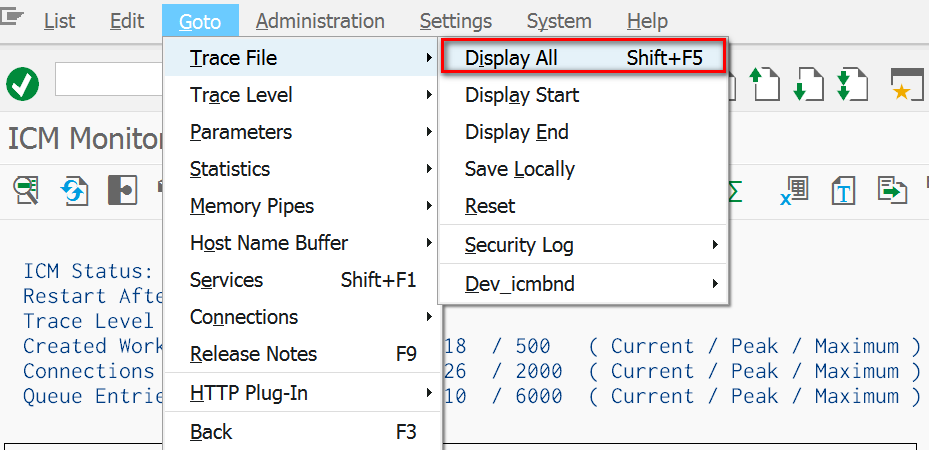Click the maximum value 500
This screenshot has width=929, height=450.
point(533,346)
